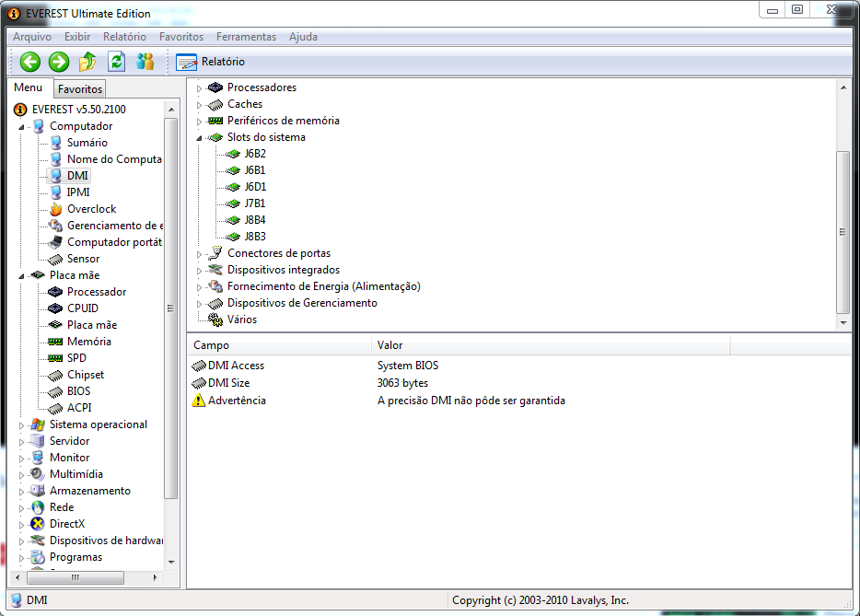Click the Memória RAM icon
860x616 pixels.
(55, 342)
